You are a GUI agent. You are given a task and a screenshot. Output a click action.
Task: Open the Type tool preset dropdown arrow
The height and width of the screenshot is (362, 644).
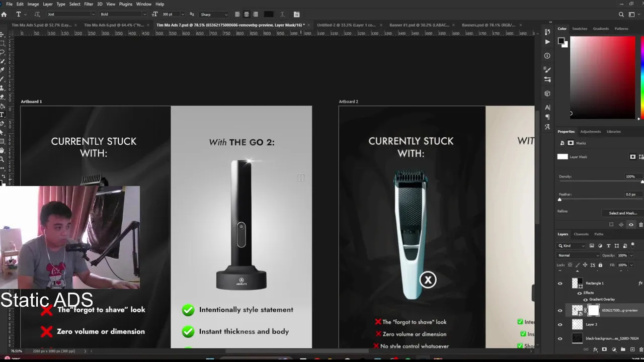(x=26, y=14)
